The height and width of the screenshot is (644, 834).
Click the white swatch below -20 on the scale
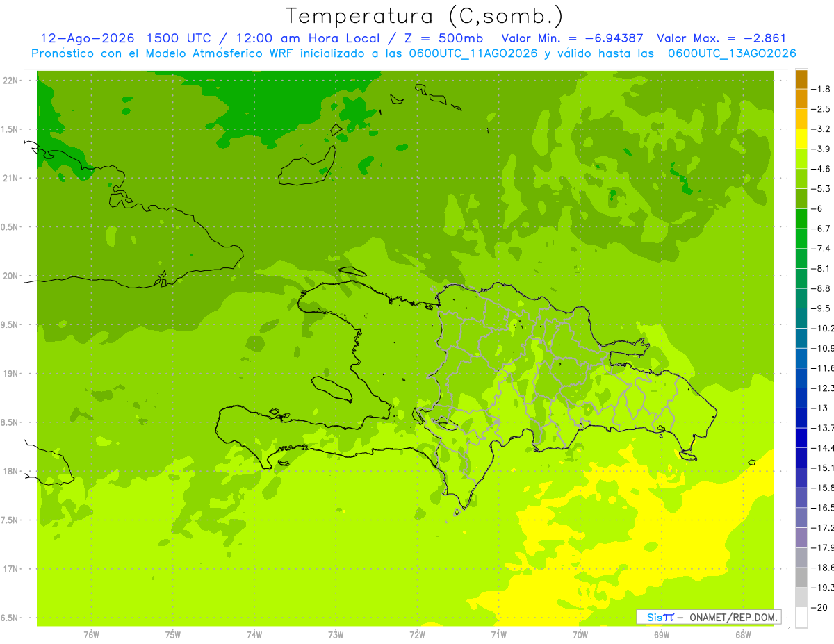point(801,618)
